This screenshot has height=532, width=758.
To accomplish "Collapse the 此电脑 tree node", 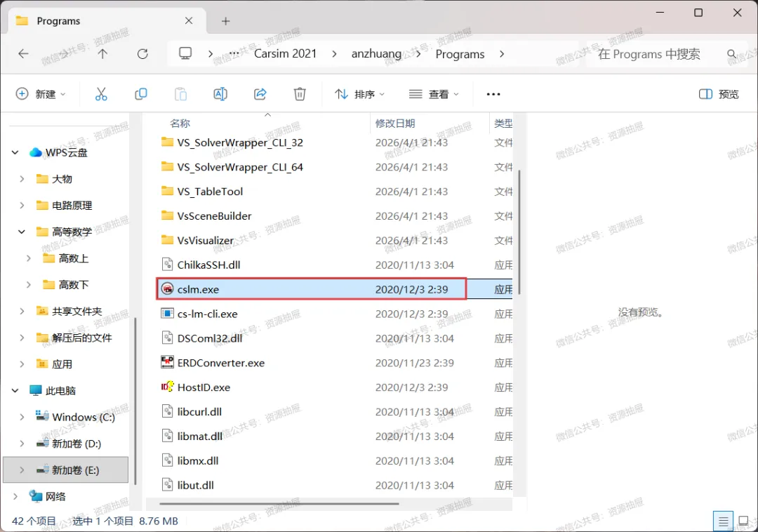I will tap(15, 390).
